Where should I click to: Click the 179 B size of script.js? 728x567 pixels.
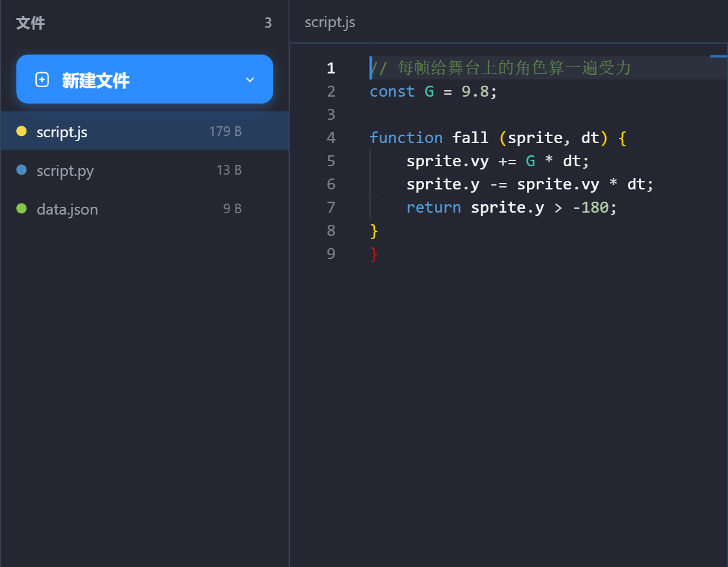coord(225,131)
